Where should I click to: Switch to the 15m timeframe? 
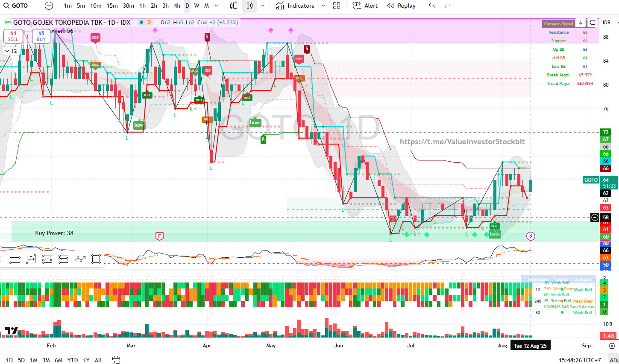pyautogui.click(x=112, y=6)
